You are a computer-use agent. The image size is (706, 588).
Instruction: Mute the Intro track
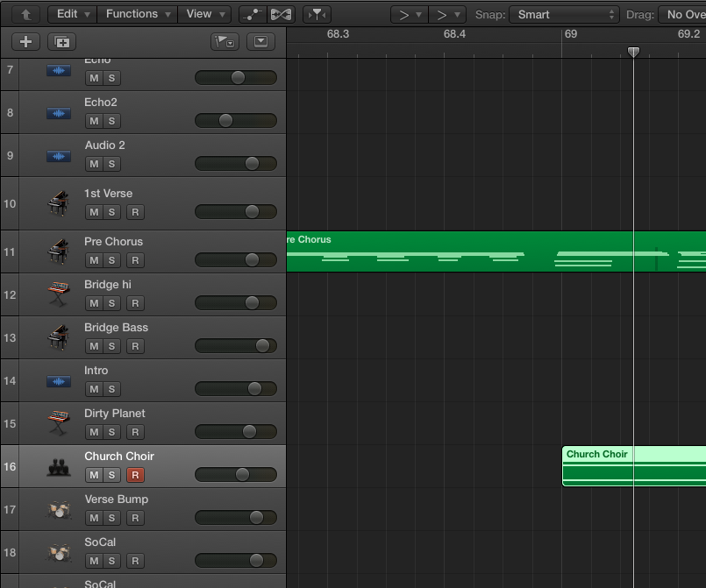click(x=94, y=390)
